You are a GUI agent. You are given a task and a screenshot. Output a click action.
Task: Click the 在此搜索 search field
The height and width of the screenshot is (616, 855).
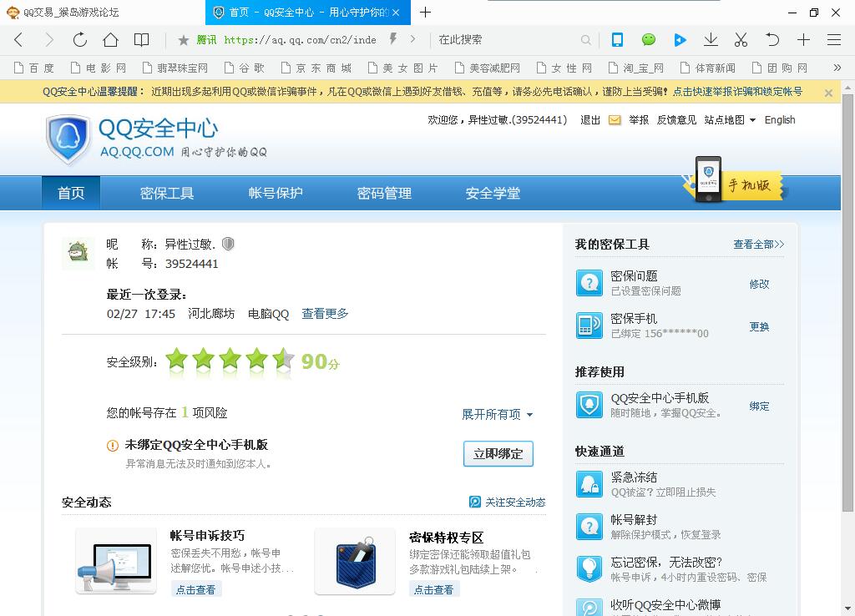pos(507,40)
